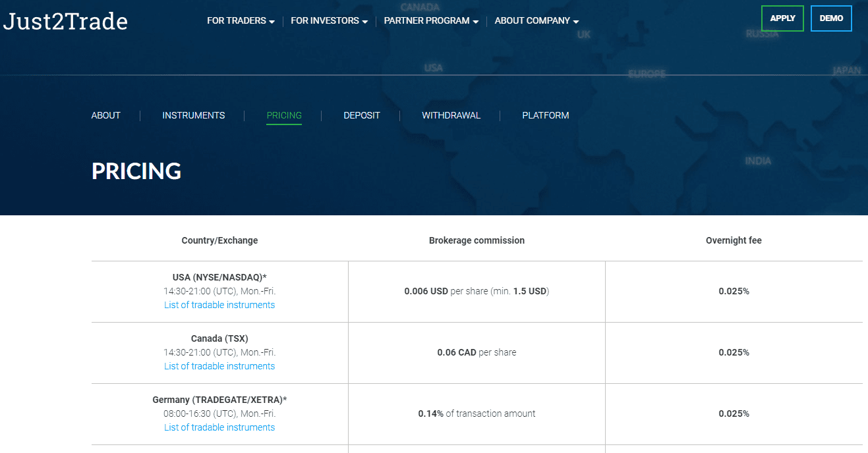Screen dimensions: 868x453
Task: Click the 0.025% overnight fee in Canada row
Action: [734, 352]
